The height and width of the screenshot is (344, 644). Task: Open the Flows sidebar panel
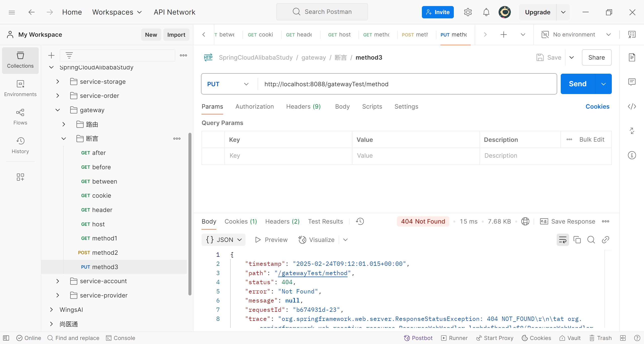[x=20, y=117]
